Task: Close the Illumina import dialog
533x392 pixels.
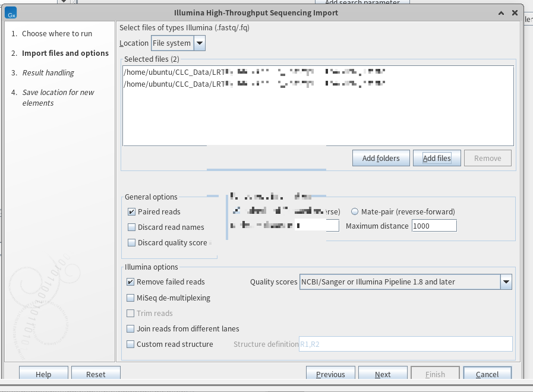Action: [515, 13]
